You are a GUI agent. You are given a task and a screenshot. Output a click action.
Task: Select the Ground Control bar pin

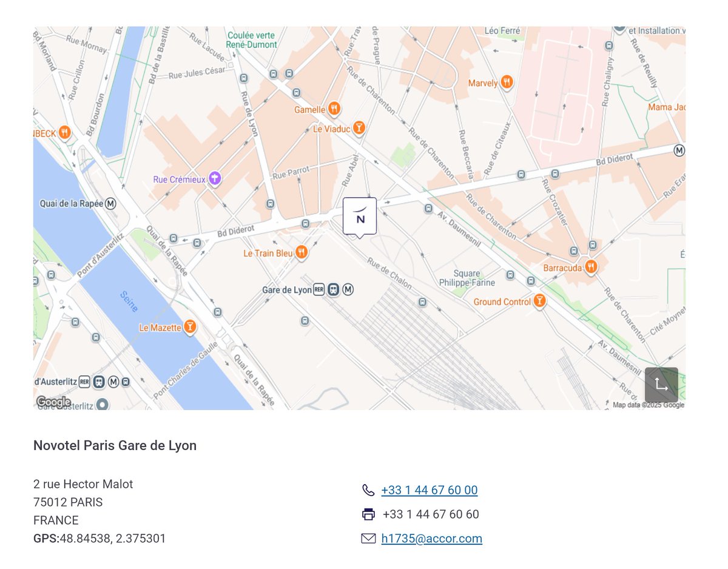[539, 301]
